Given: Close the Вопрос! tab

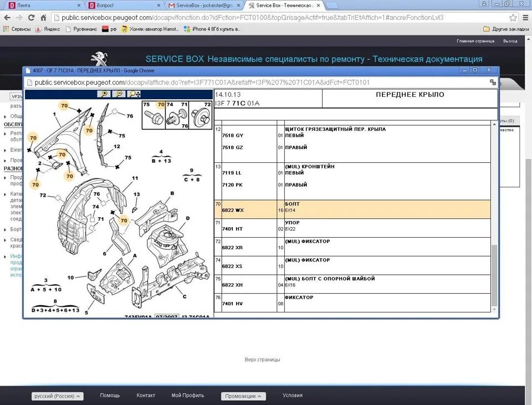Looking at the screenshot, I should pos(159,6).
